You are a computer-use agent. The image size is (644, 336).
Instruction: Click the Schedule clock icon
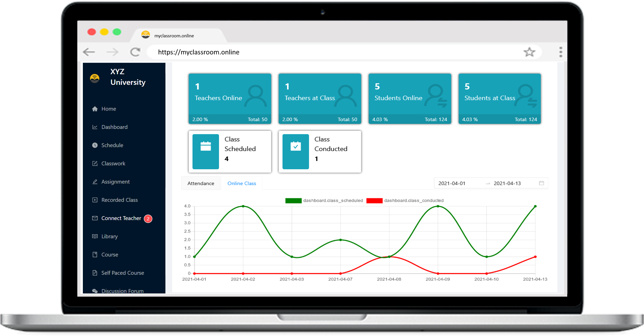95,145
